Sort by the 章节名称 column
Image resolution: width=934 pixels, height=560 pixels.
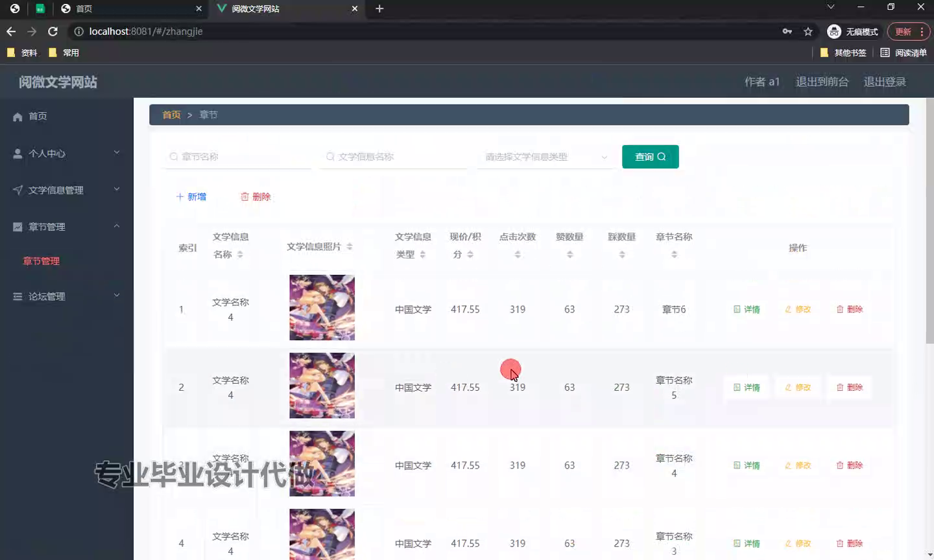(674, 255)
